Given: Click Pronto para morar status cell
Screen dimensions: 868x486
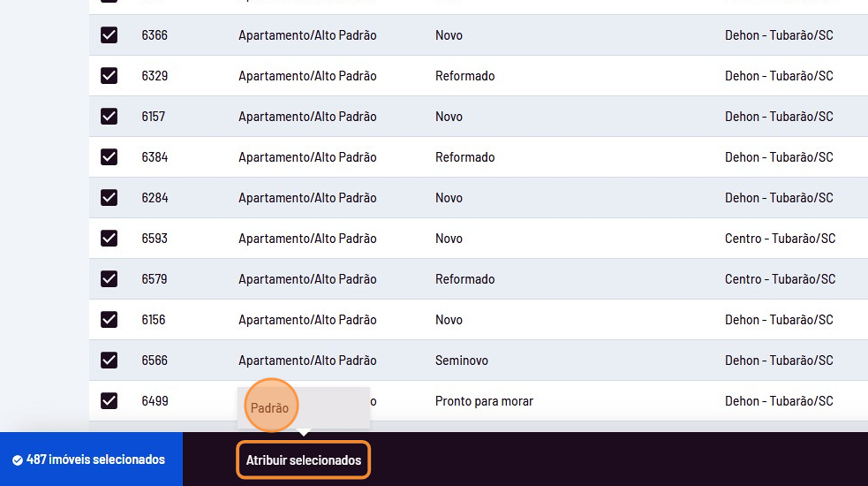Looking at the screenshot, I should coord(484,401).
